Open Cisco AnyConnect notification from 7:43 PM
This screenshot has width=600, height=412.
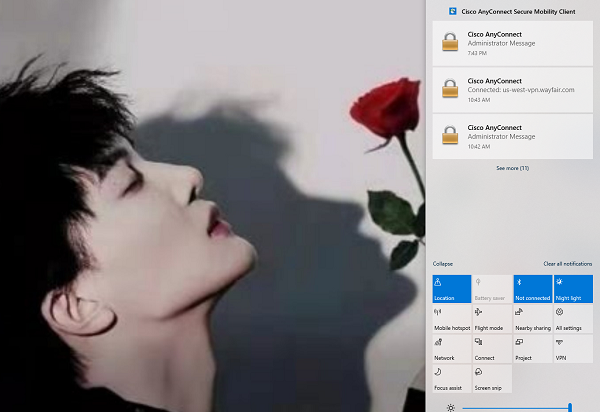(x=512, y=42)
